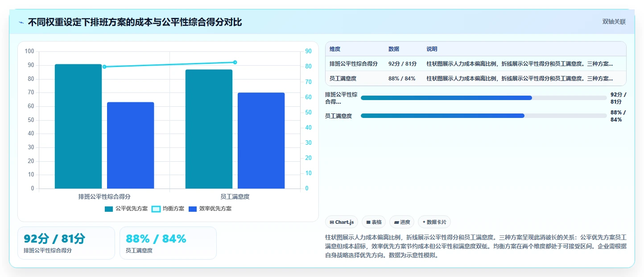Click the blue 效率优先方案 legend swatch
This screenshot has width=644, height=277.
[x=193, y=209]
